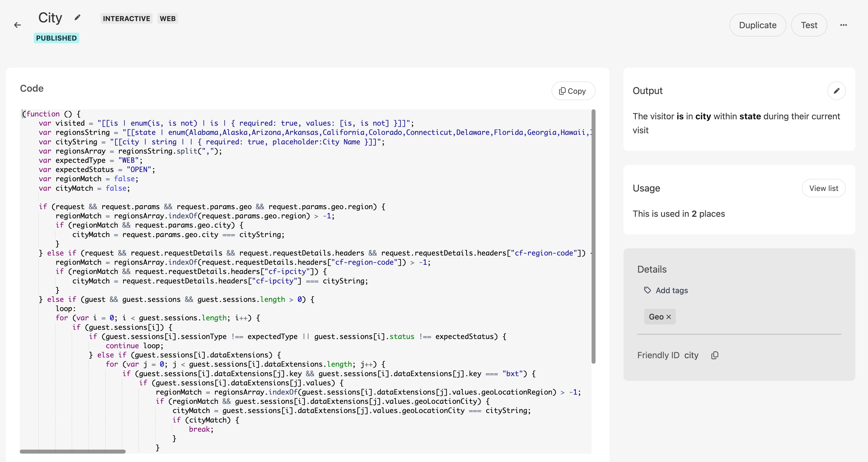868x462 pixels.
Task: Click the vertical code scrollbar
Action: [593, 236]
